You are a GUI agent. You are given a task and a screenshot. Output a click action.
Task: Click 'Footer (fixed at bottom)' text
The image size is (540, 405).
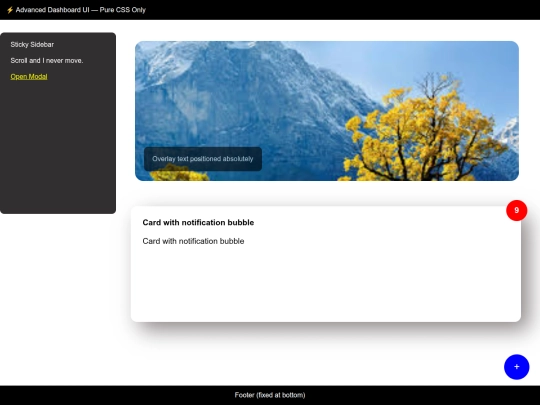point(270,395)
